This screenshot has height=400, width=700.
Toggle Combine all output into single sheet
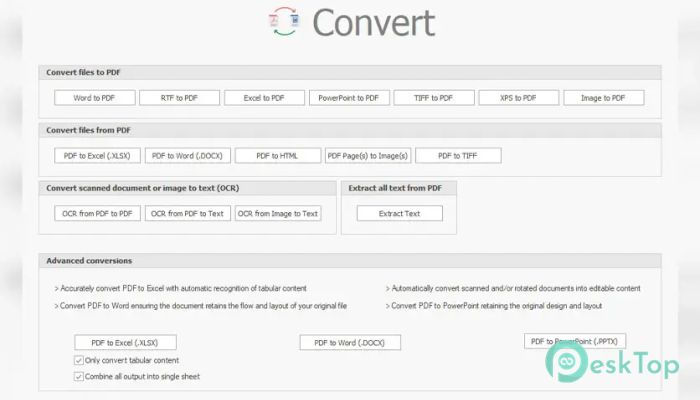79,376
